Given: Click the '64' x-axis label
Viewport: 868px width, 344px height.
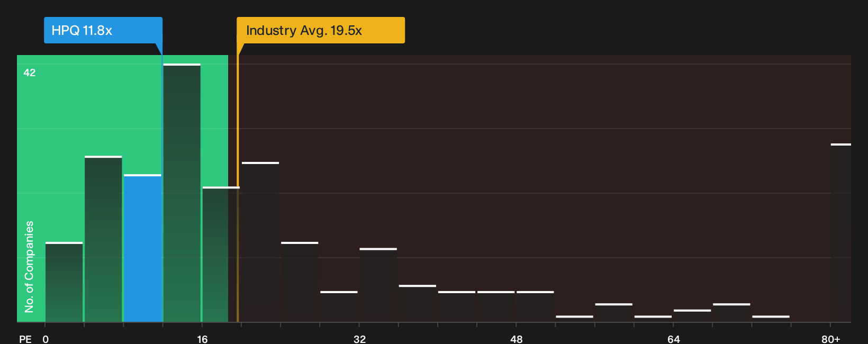Looking at the screenshot, I should [673, 339].
